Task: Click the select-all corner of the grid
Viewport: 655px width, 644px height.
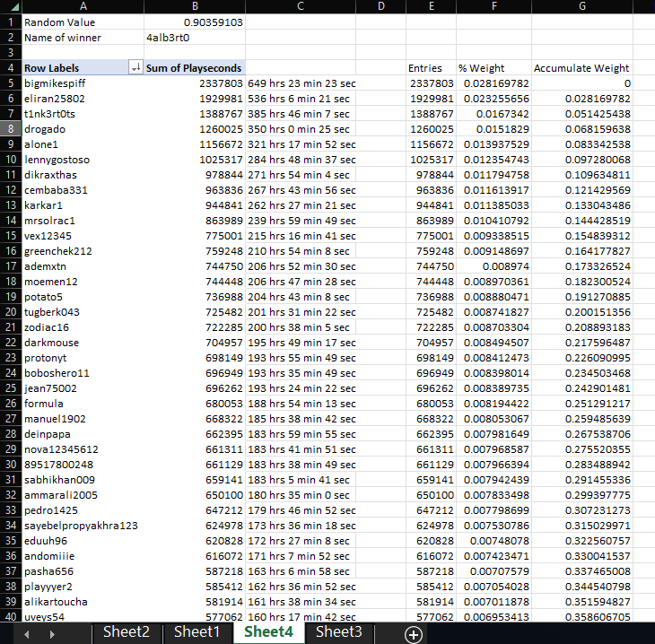Action: pos(9,6)
